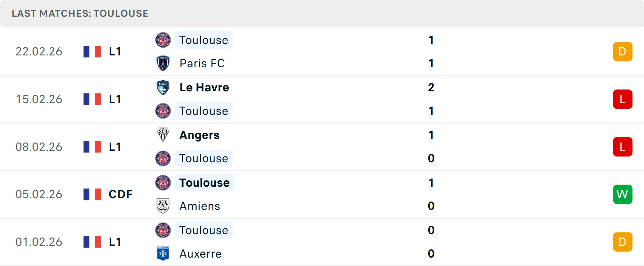
Task: Open the Paris FC team link
Action: tap(202, 63)
